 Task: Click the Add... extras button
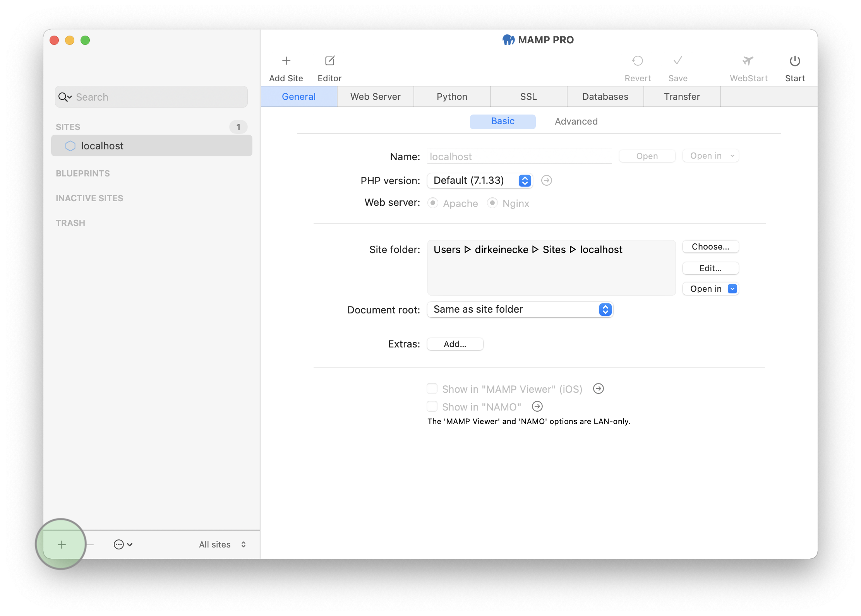[x=455, y=344]
